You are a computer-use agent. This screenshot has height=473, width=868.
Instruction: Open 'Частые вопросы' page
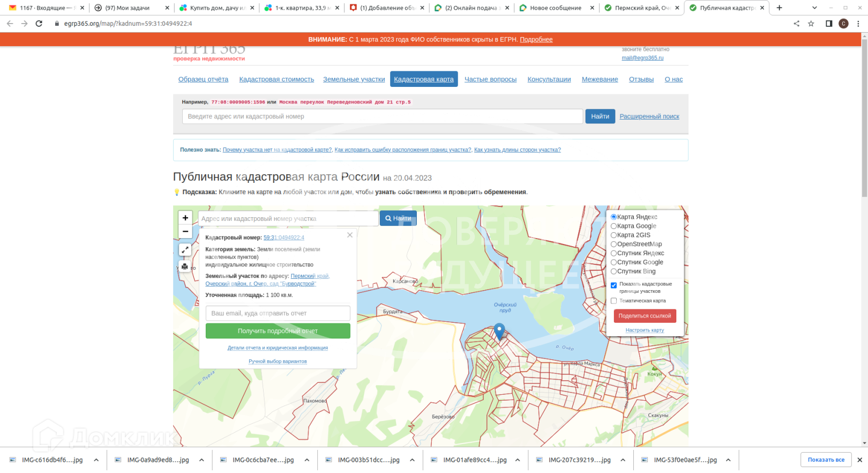490,79
